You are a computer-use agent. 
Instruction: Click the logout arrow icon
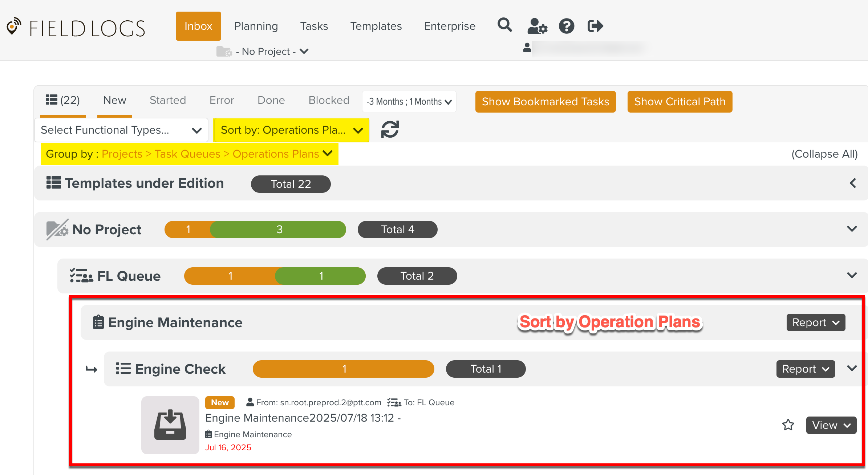coord(595,26)
